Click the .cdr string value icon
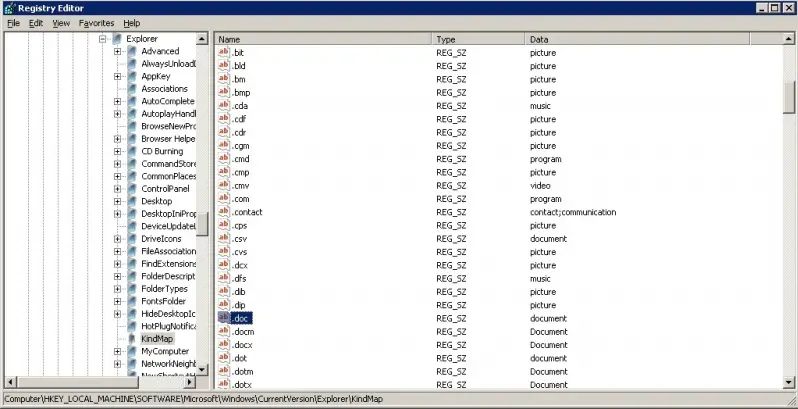The image size is (798, 409). 223,132
